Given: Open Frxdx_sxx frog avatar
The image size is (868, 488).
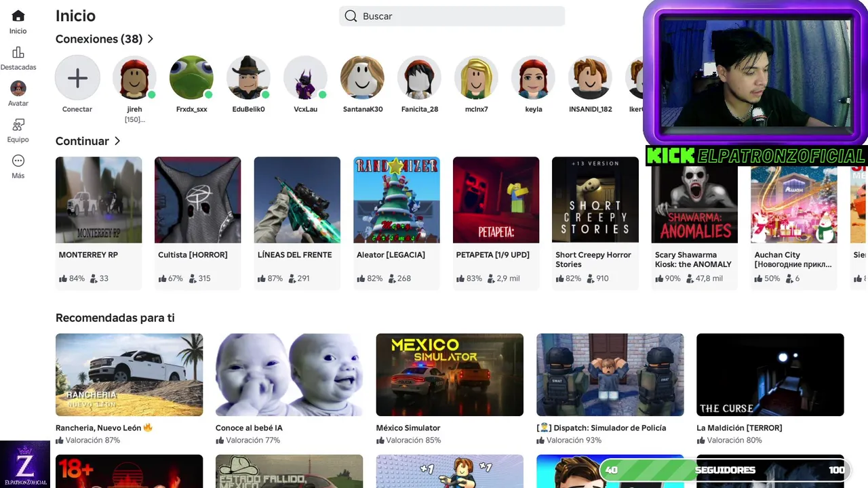Looking at the screenshot, I should click(x=191, y=78).
